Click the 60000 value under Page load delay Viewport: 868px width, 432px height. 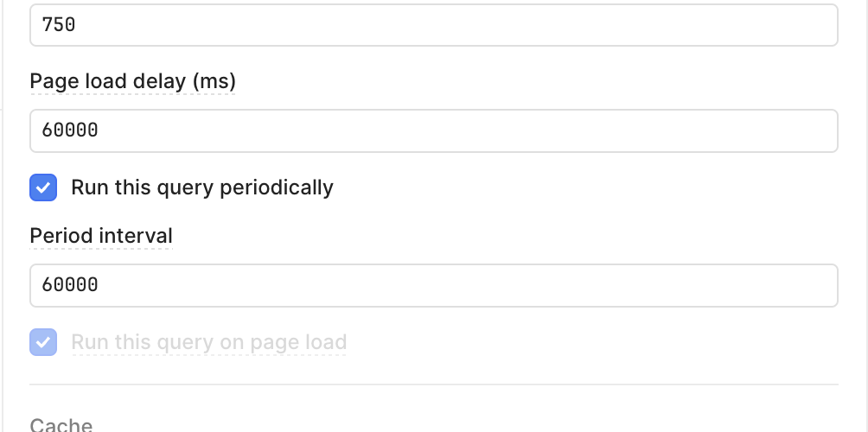point(70,130)
